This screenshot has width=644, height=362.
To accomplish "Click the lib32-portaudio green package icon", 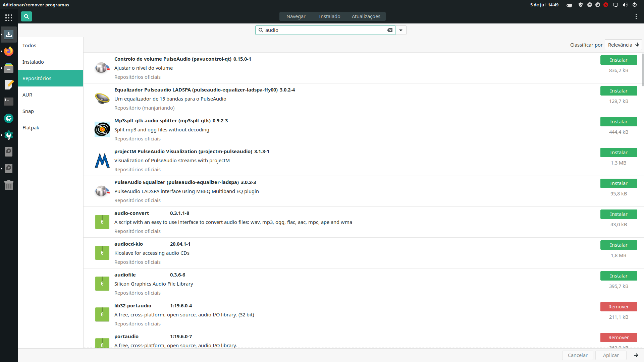I will click(x=102, y=314).
